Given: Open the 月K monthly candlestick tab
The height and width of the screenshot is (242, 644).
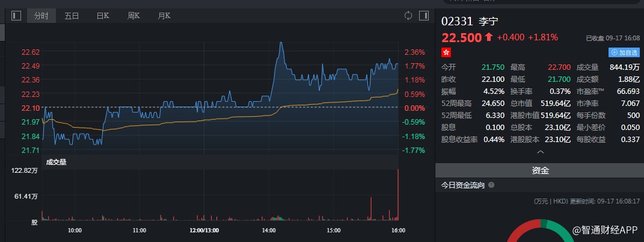Looking at the screenshot, I should click(x=164, y=16).
